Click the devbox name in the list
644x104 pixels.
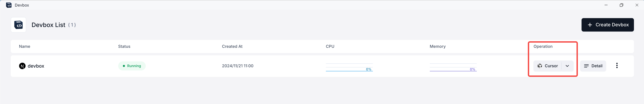36,66
